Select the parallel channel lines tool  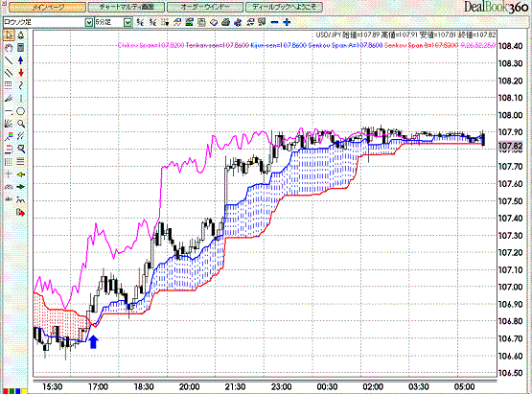[x=9, y=73]
